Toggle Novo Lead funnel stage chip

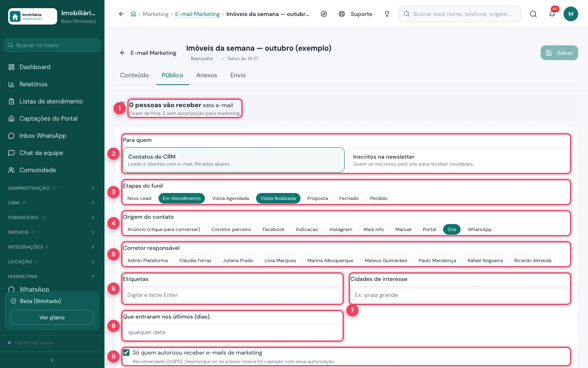pos(139,198)
